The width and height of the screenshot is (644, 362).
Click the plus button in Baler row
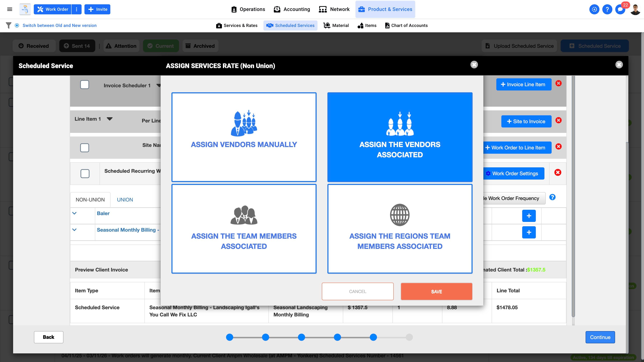tap(529, 216)
